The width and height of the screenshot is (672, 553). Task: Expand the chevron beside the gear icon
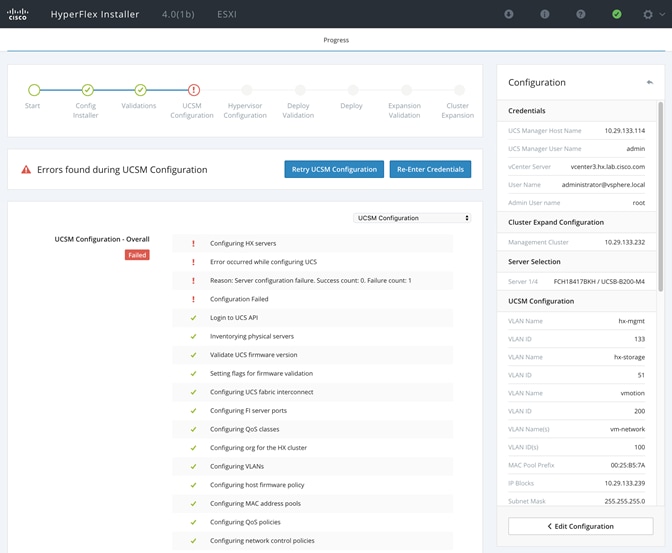[662, 14]
